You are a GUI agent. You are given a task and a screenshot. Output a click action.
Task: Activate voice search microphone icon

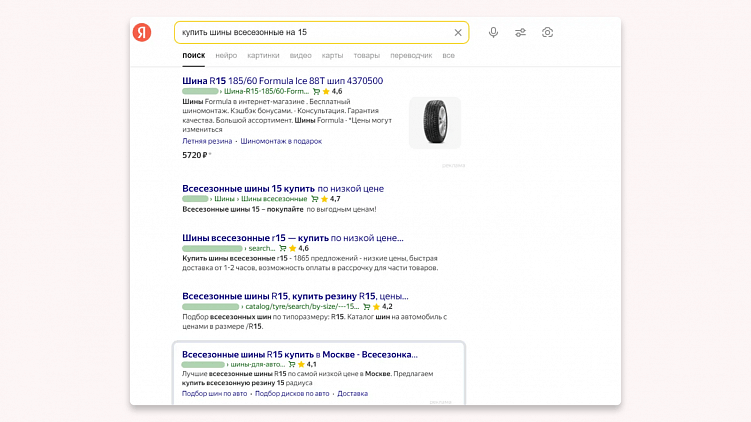[x=493, y=32]
